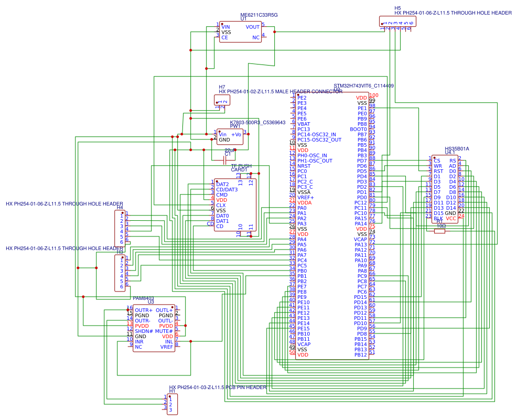
Task: Click the CMD pin label on CARD1
Action: [222, 195]
